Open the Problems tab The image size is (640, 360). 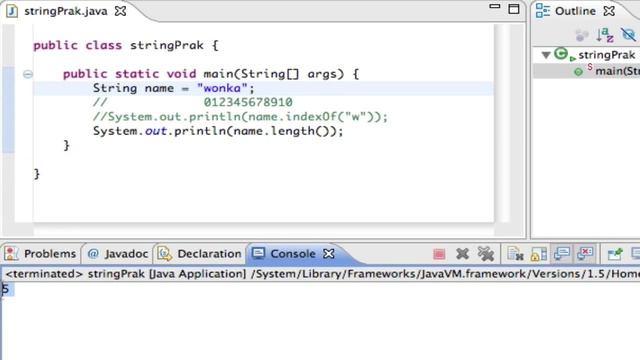pos(50,254)
